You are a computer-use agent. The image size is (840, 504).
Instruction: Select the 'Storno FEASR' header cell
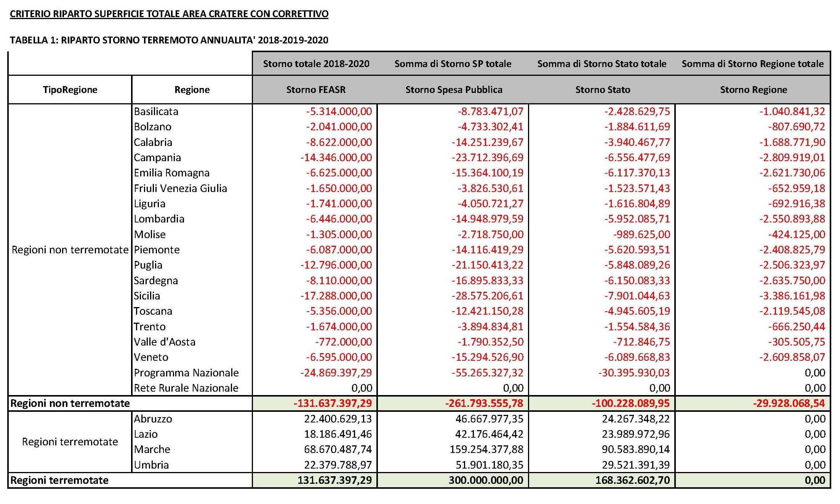[316, 90]
